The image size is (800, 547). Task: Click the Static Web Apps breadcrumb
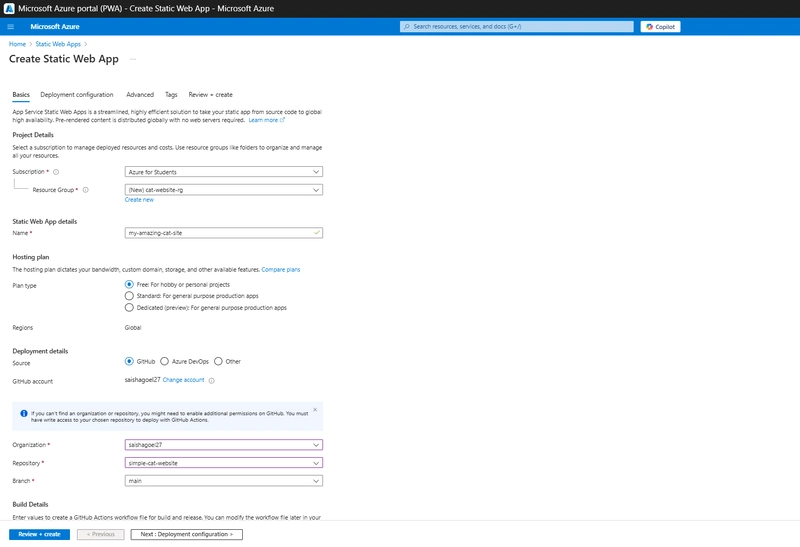tap(58, 44)
